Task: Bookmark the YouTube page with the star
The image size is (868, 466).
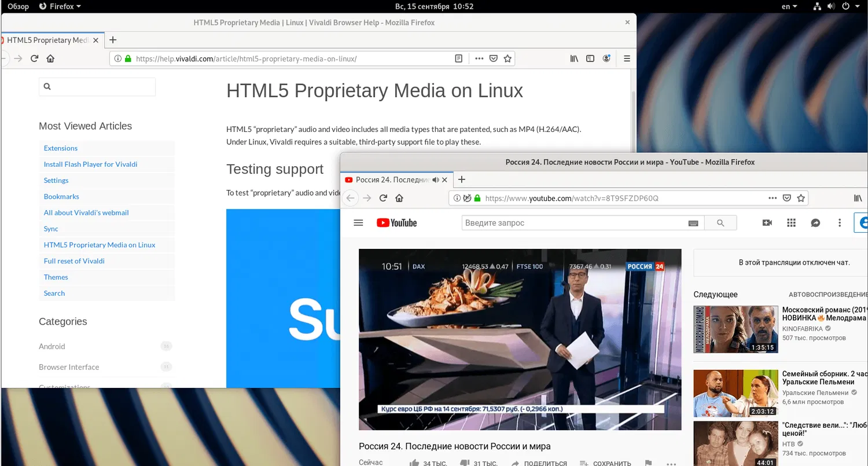Action: pos(801,198)
